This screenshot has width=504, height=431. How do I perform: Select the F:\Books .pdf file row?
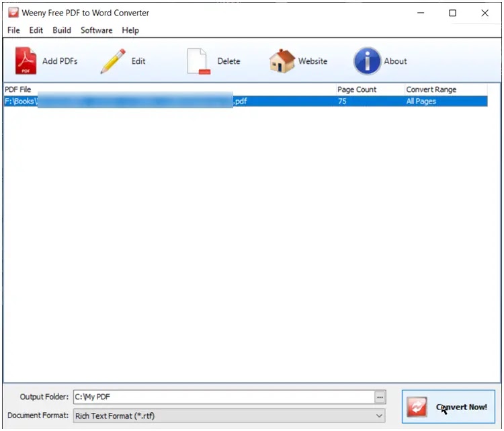coord(245,102)
